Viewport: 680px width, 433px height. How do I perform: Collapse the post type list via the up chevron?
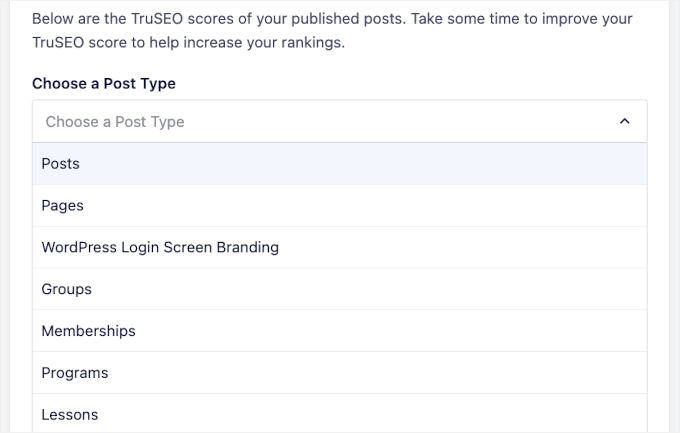[625, 122]
